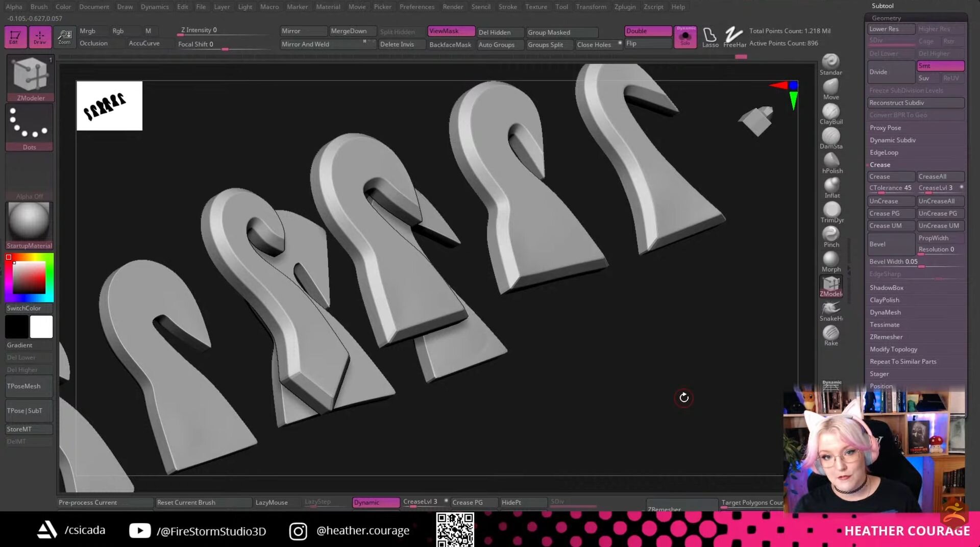This screenshot has height=547, width=980.
Task: Open the Stroke menu
Action: pos(507,7)
